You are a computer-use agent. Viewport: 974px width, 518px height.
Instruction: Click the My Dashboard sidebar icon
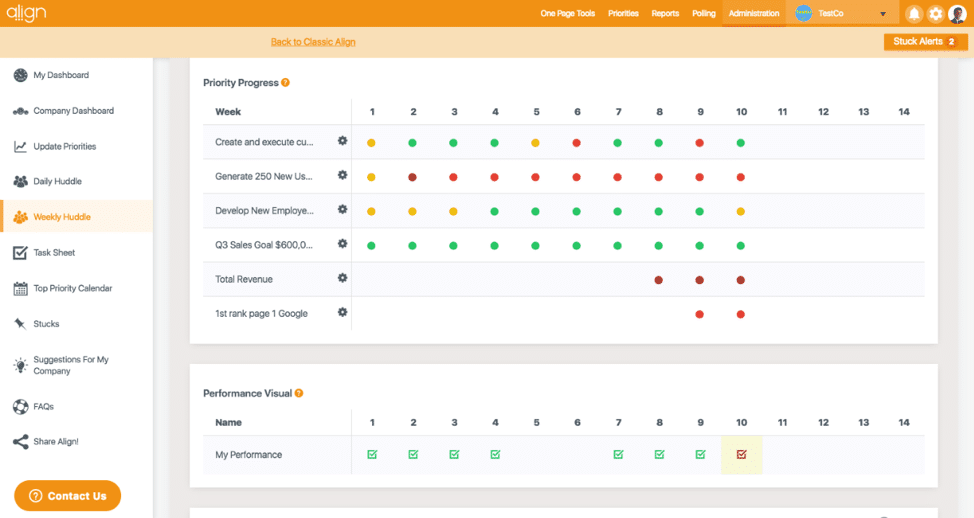pos(20,75)
